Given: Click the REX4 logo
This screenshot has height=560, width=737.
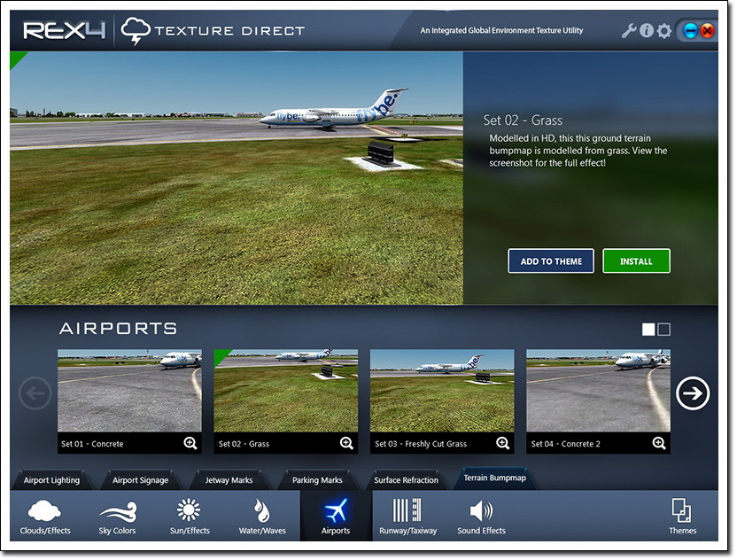Looking at the screenshot, I should pyautogui.click(x=65, y=31).
